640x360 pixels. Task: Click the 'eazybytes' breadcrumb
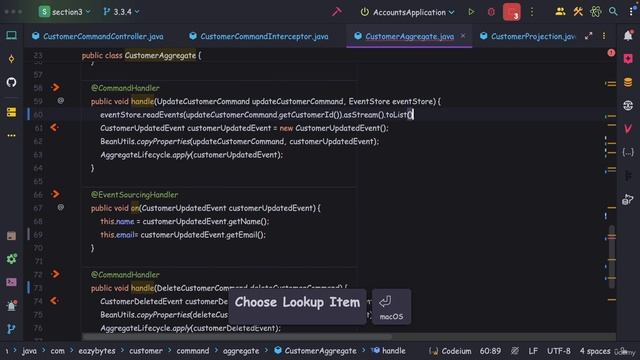pos(97,351)
